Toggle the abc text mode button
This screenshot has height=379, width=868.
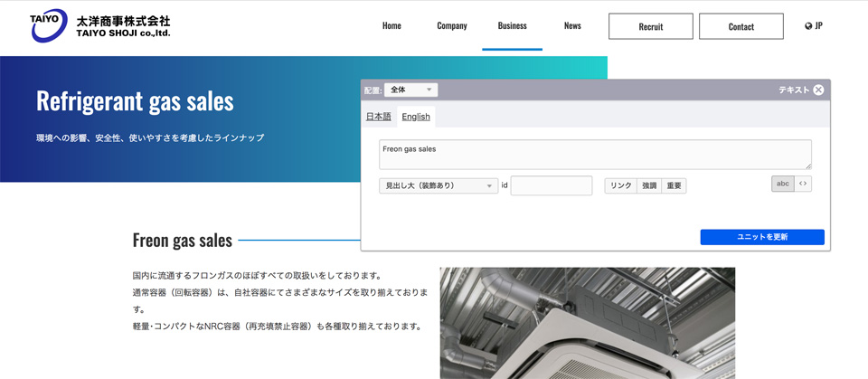tap(782, 184)
